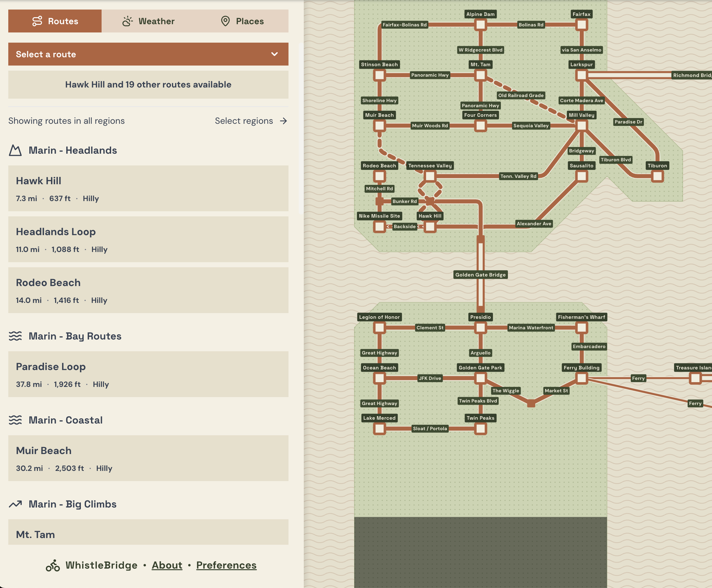Click the Muir Woods Rd segment label

(x=430, y=126)
